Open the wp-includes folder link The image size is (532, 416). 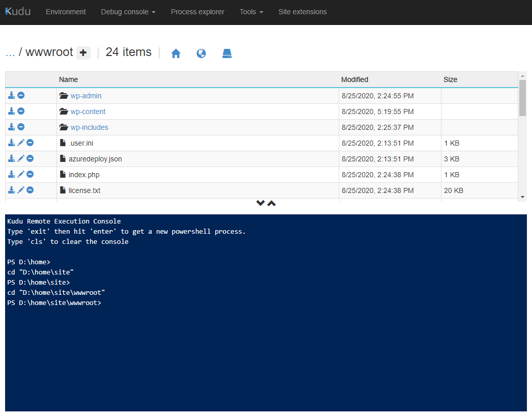89,127
